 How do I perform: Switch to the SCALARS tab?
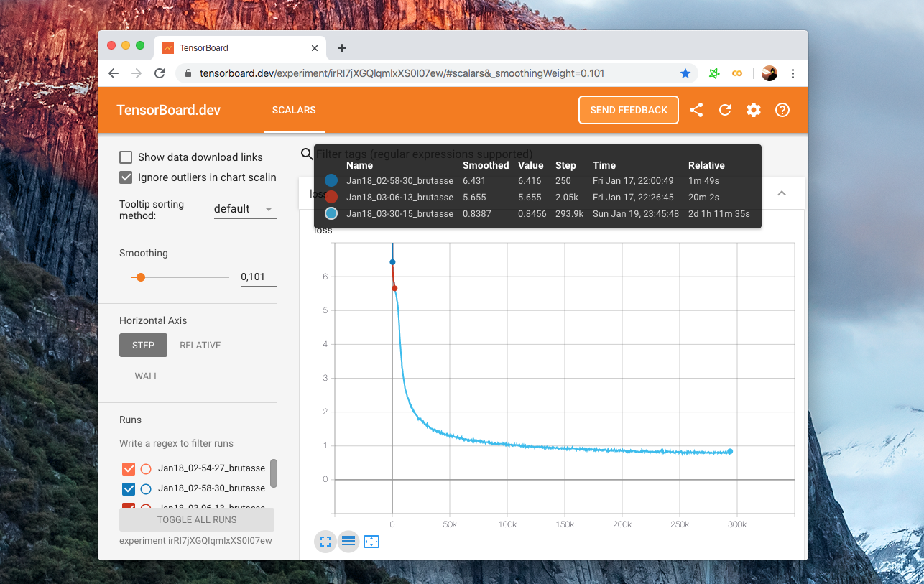click(x=294, y=110)
